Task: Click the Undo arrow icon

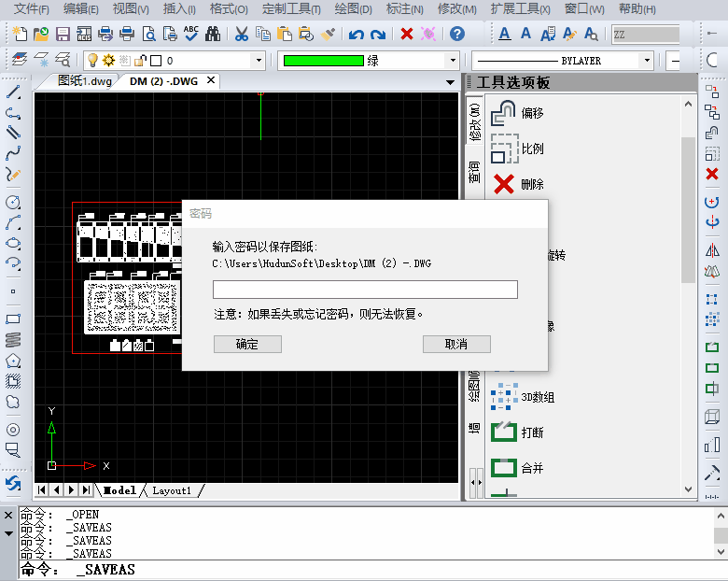Action: point(357,34)
